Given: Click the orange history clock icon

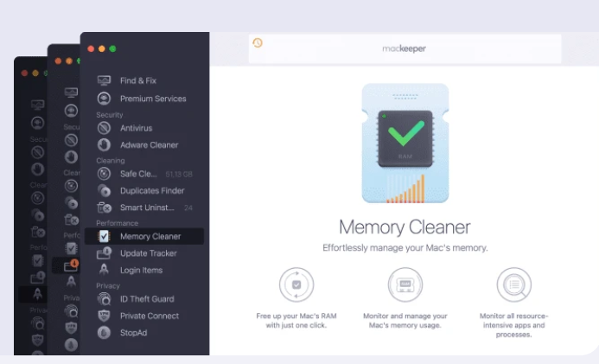Looking at the screenshot, I should point(258,42).
